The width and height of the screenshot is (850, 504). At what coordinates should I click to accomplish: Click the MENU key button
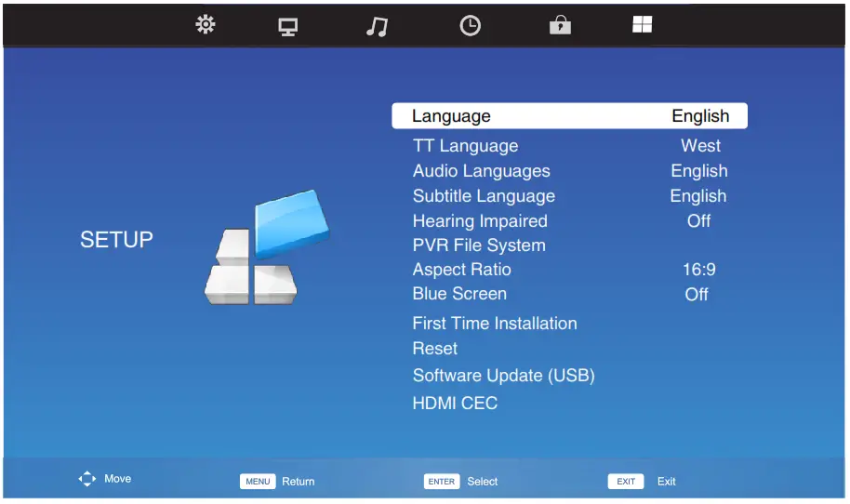click(x=258, y=482)
